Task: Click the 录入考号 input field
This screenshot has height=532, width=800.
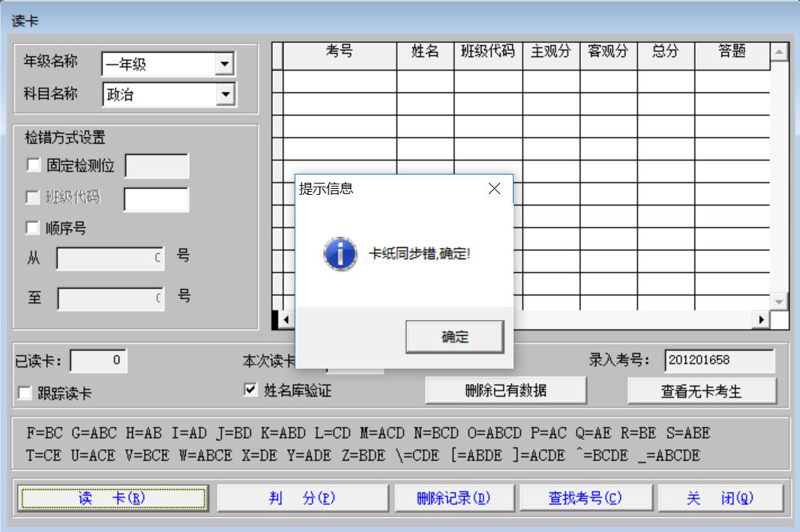Action: click(x=719, y=360)
